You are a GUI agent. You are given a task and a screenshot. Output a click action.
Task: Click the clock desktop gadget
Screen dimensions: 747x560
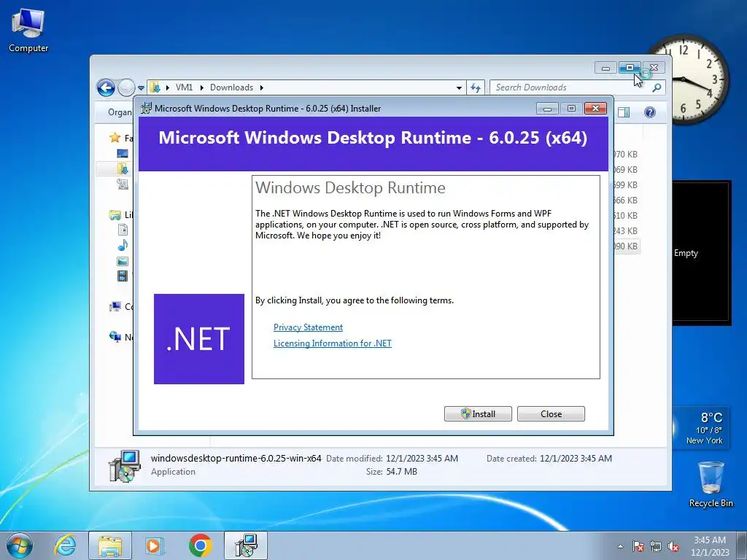(687, 79)
